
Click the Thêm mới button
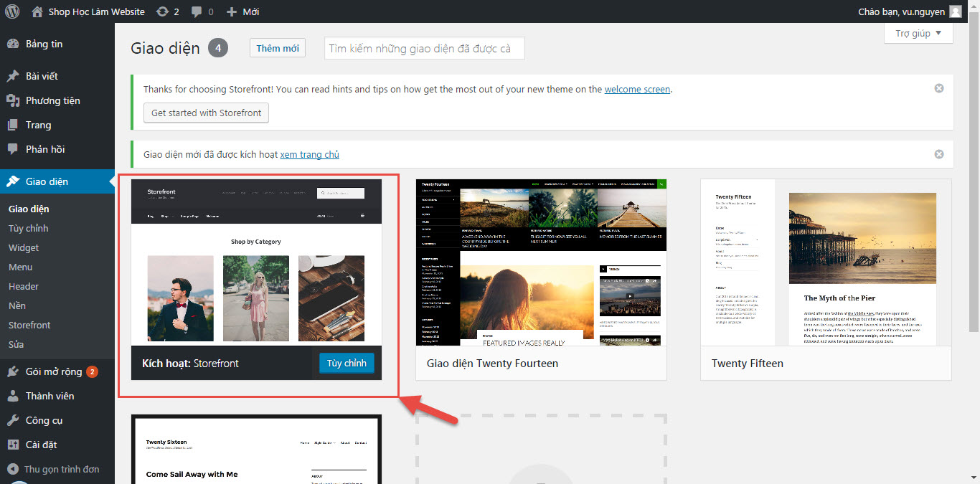coord(278,48)
